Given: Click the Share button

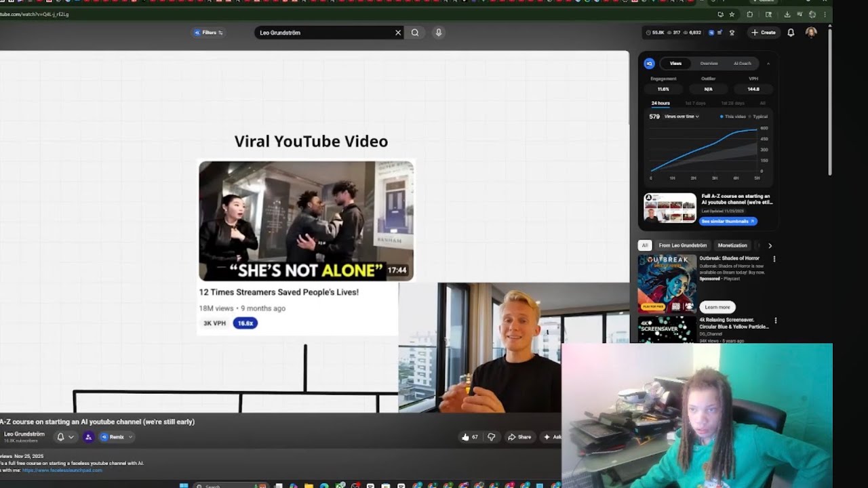Looking at the screenshot, I should (x=519, y=437).
